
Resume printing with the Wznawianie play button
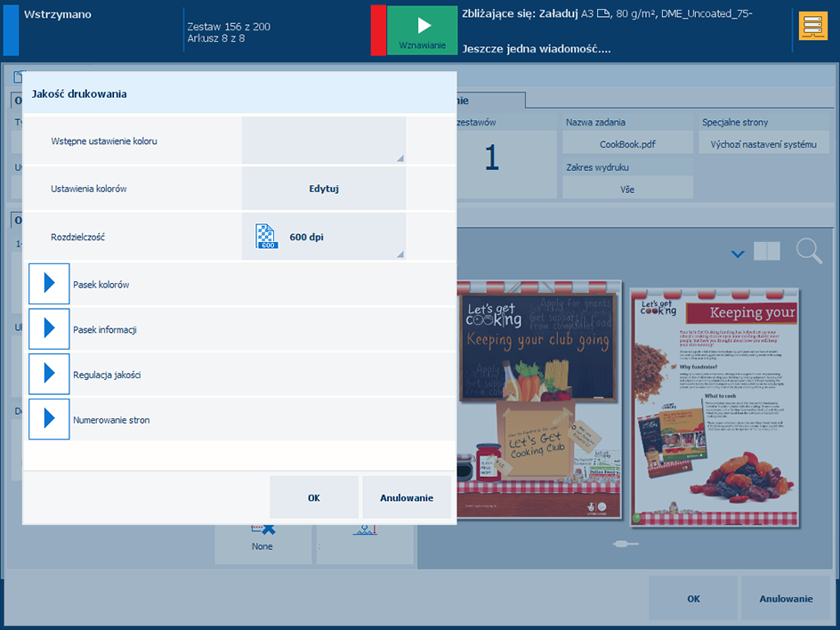[x=422, y=30]
